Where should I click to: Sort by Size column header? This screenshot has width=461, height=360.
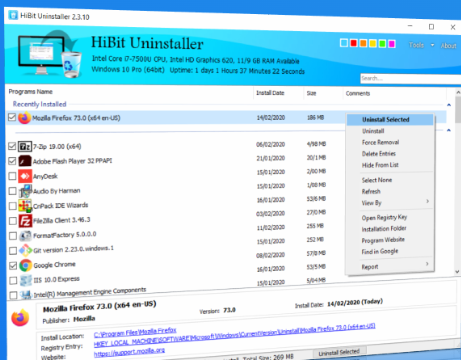tap(311, 93)
